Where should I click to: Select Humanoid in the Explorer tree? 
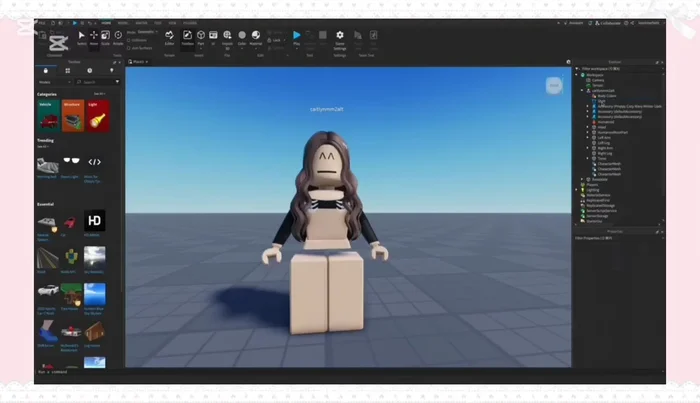point(606,122)
